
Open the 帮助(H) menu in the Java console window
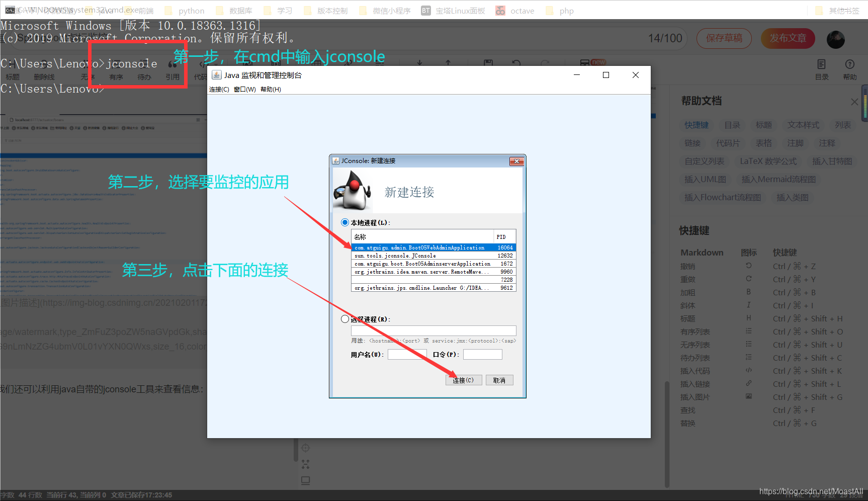coord(271,90)
